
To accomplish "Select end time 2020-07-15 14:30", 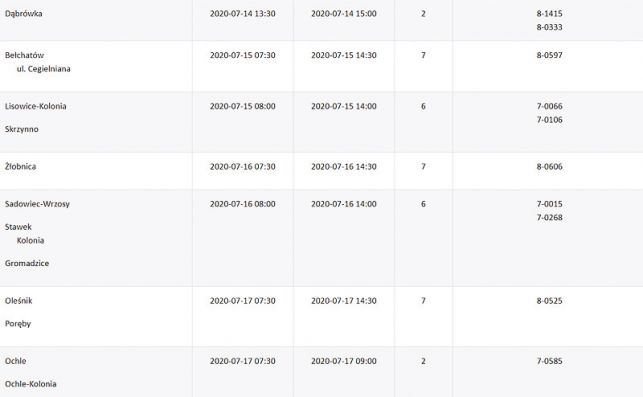I will 344,55.
